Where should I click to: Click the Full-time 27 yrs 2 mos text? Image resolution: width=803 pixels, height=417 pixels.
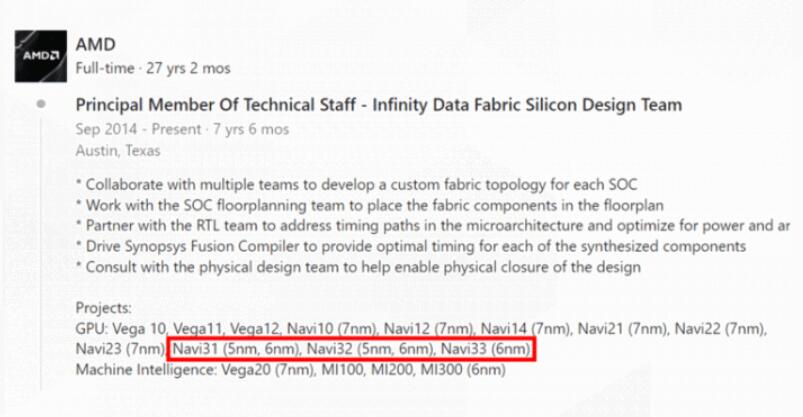[153, 68]
